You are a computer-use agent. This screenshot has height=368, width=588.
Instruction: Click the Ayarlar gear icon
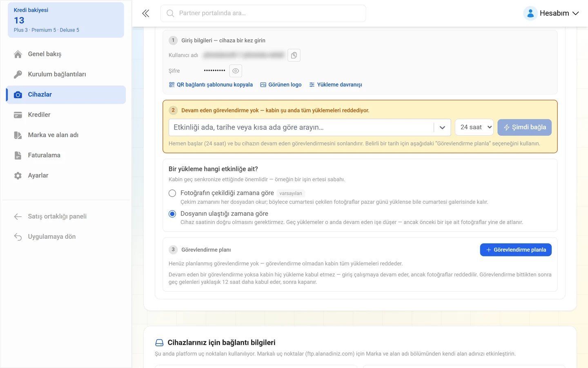[x=18, y=176]
